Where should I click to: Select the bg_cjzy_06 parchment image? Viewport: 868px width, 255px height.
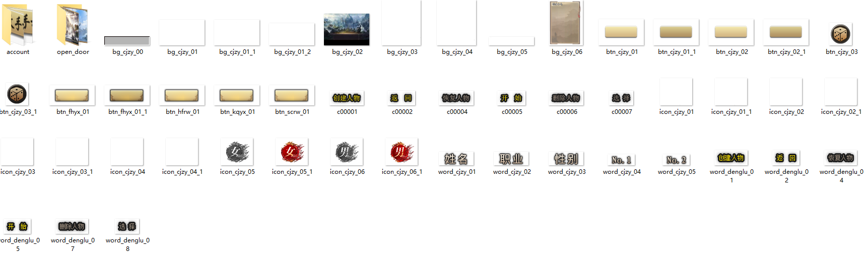[566, 23]
